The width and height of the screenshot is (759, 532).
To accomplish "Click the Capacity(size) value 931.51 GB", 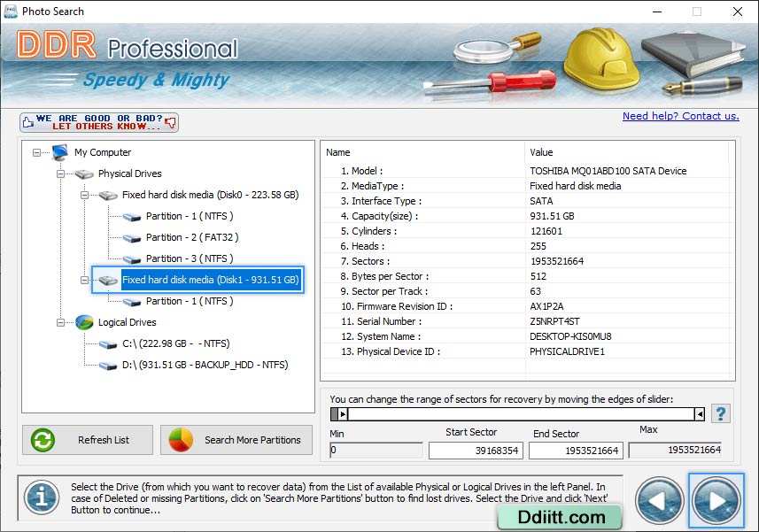I will pos(552,216).
